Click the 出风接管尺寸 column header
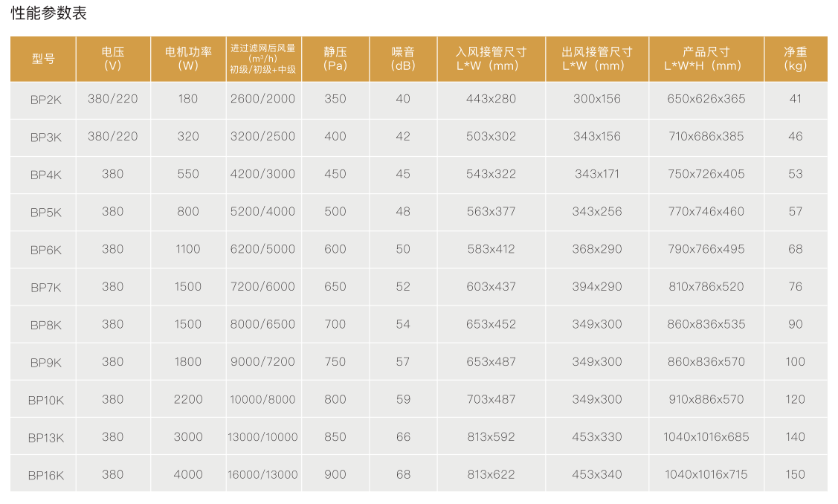Screen dimensions: 838x504 point(597,59)
